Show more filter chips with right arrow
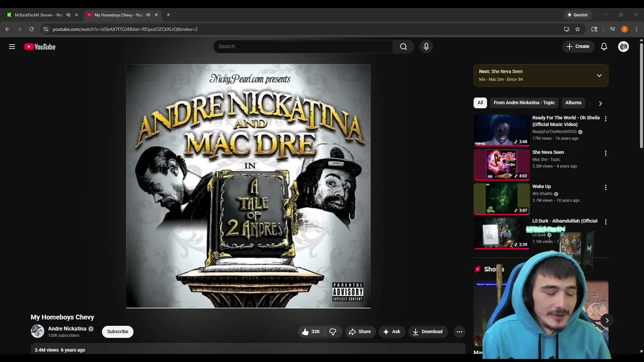This screenshot has width=644, height=362. pos(600,103)
